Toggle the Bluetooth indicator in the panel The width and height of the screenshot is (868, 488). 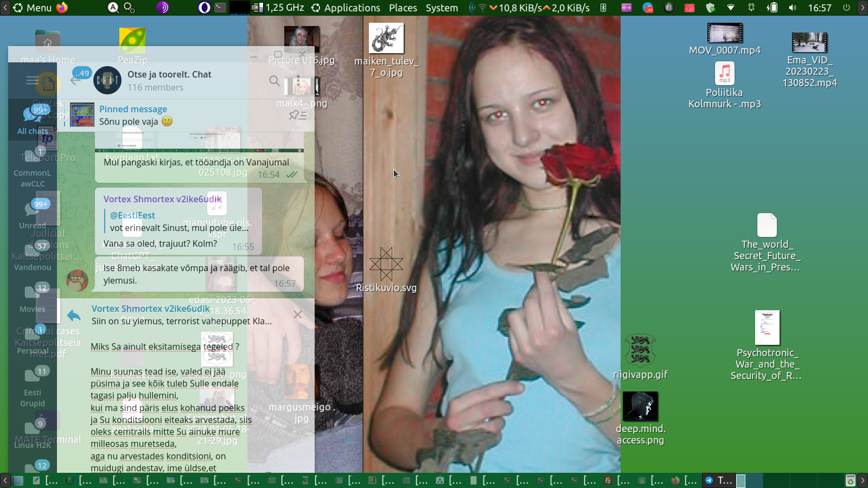click(x=603, y=8)
